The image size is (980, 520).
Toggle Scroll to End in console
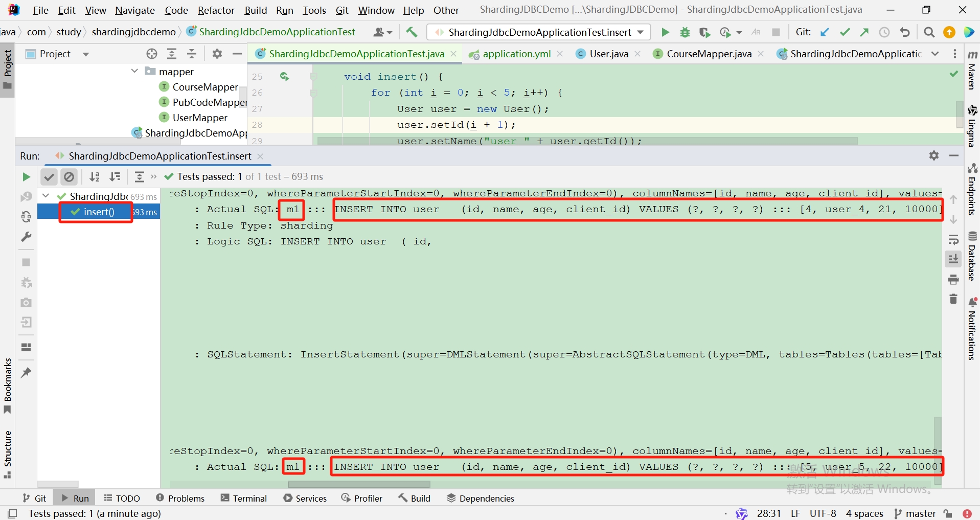tap(953, 259)
